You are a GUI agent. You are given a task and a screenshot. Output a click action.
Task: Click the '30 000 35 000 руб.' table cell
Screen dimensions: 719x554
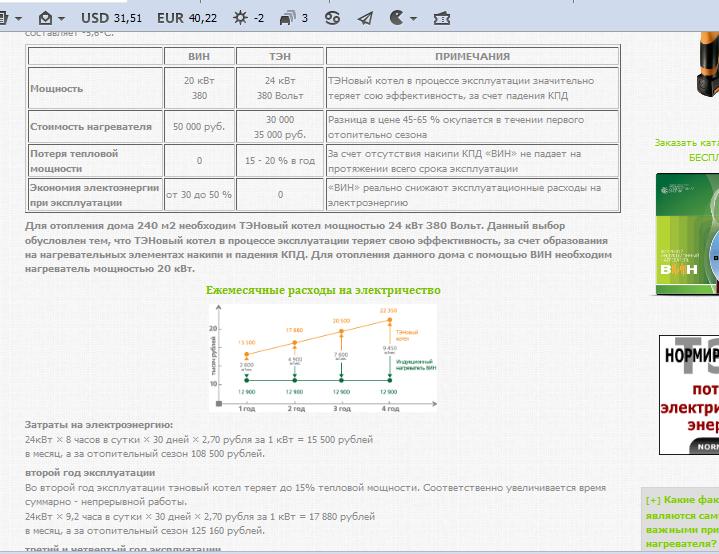[280, 127]
